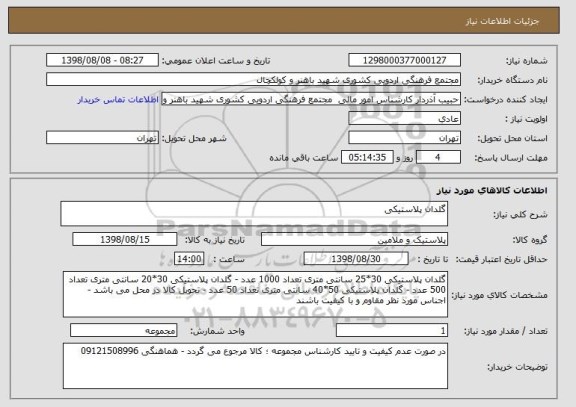The height and width of the screenshot is (407, 576).
Task: Click the label شرح کلی نیاز
Action: (x=520, y=215)
